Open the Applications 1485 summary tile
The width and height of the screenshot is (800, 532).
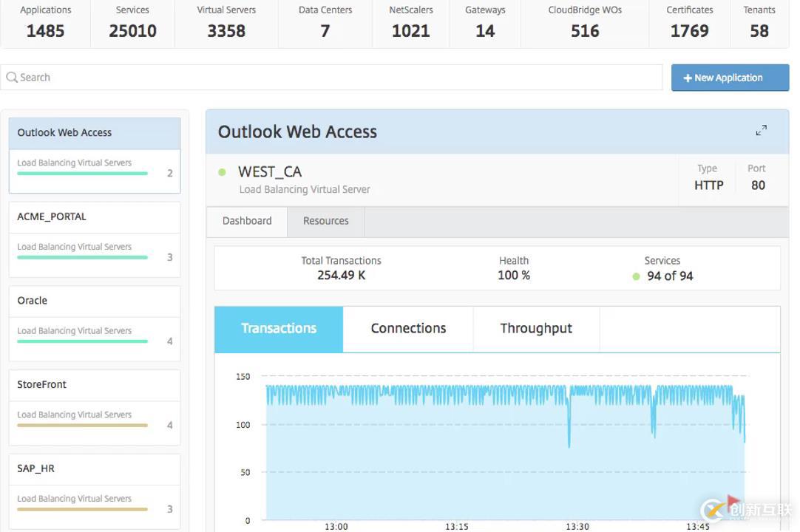[45, 23]
